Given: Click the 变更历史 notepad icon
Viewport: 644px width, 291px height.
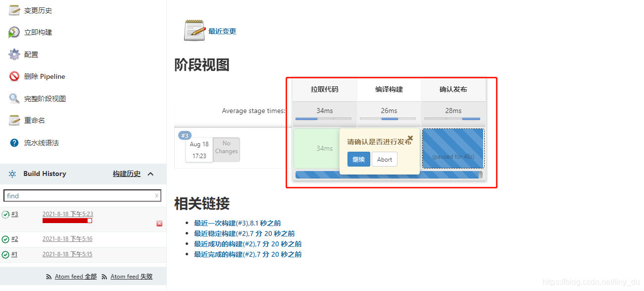Looking at the screenshot, I should 14,10.
